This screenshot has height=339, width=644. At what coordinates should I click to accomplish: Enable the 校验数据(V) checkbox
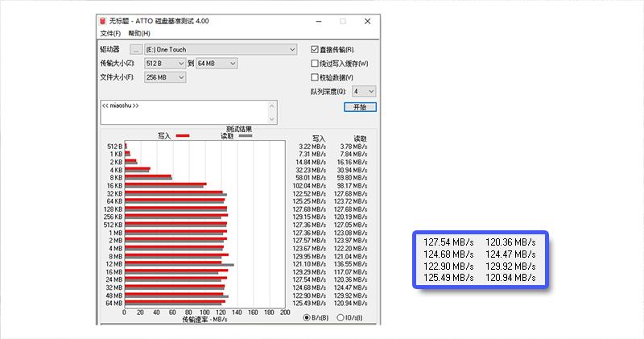(315, 77)
